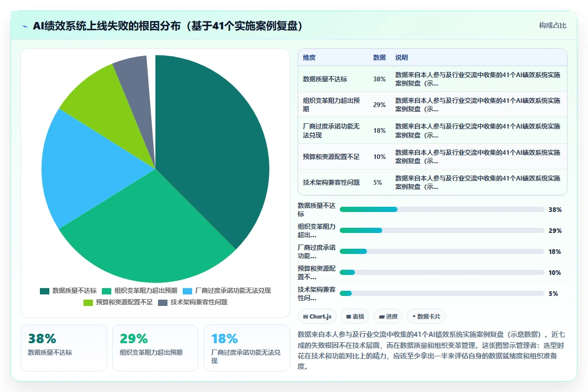Click the 数据质量不达标 progress bar
Viewport: 588px width, 392px height.
(442, 209)
